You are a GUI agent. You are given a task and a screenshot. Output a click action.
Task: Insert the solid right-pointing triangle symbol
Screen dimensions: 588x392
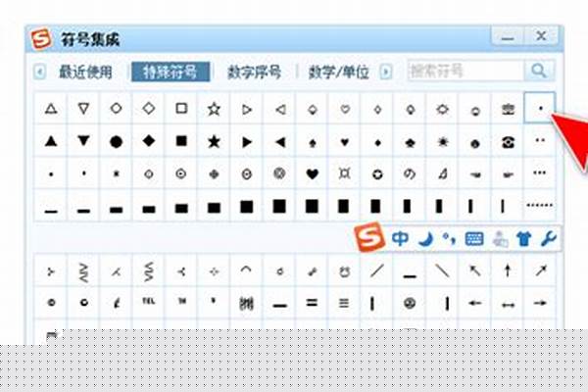246,141
